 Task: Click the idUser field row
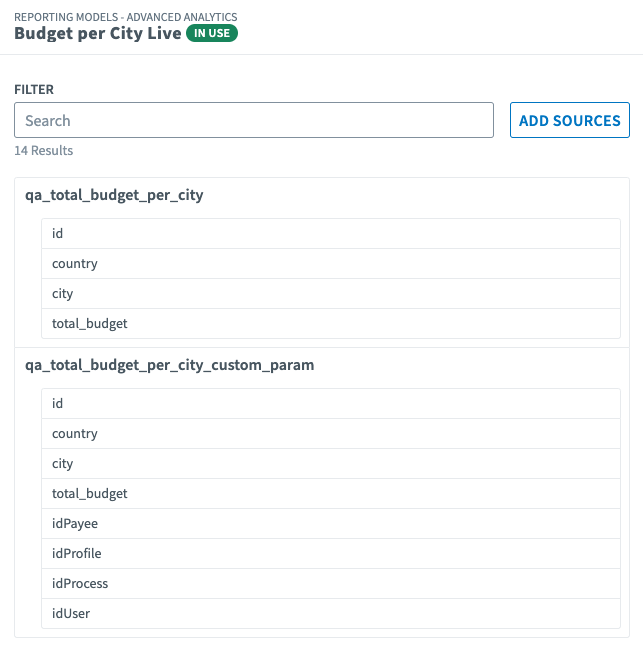[330, 614]
